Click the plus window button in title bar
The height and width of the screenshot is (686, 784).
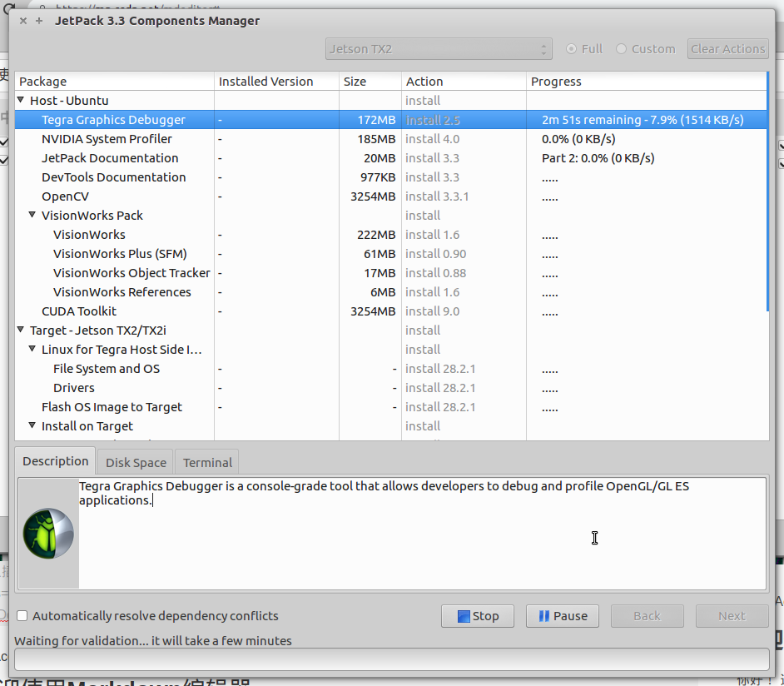pos(39,21)
